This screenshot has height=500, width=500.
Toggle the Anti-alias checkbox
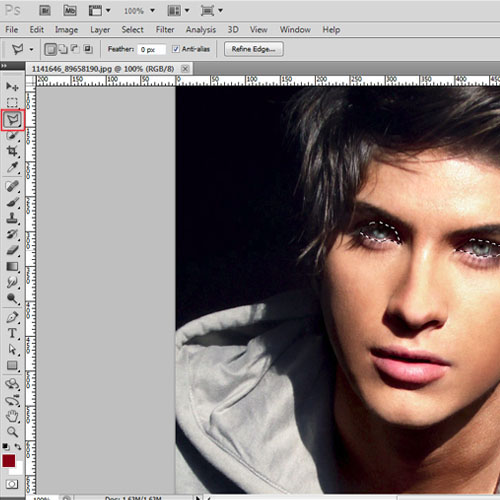coord(176,49)
